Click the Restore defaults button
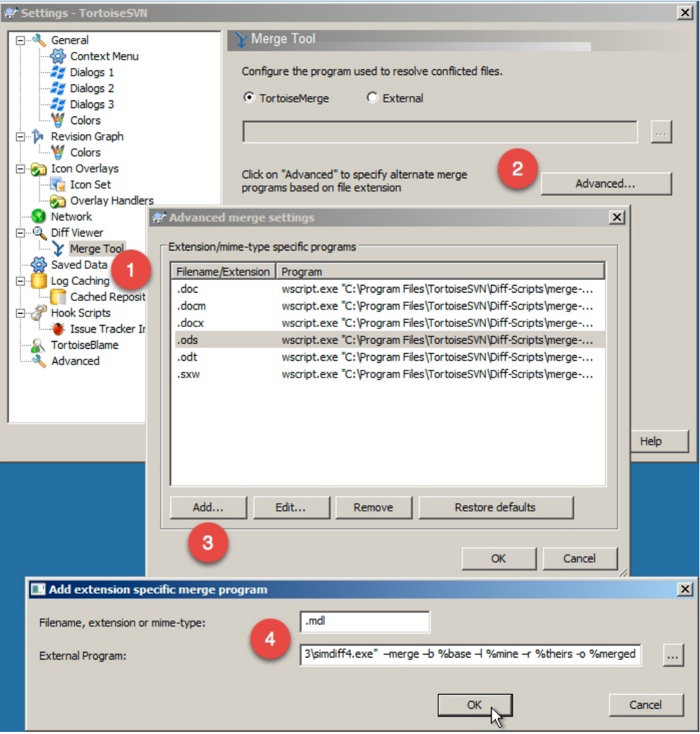The image size is (700, 734). click(495, 507)
